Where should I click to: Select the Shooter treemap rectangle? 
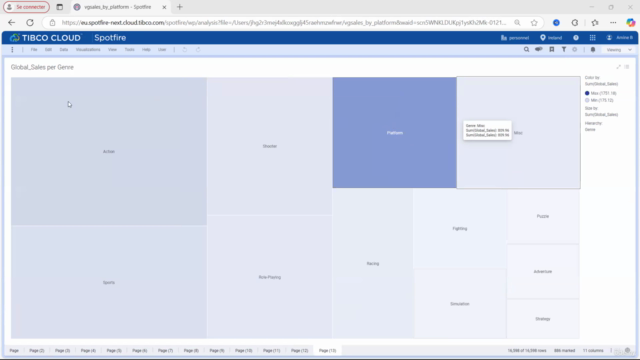coord(269,146)
